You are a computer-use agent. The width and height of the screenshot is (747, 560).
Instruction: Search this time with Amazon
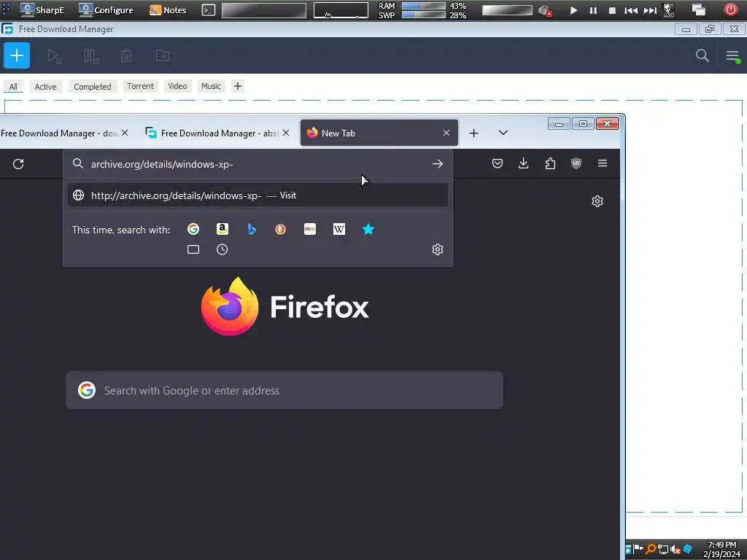point(222,230)
